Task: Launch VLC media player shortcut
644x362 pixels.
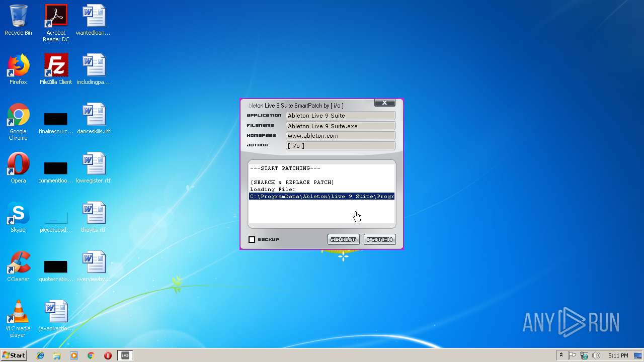Action: click(18, 319)
